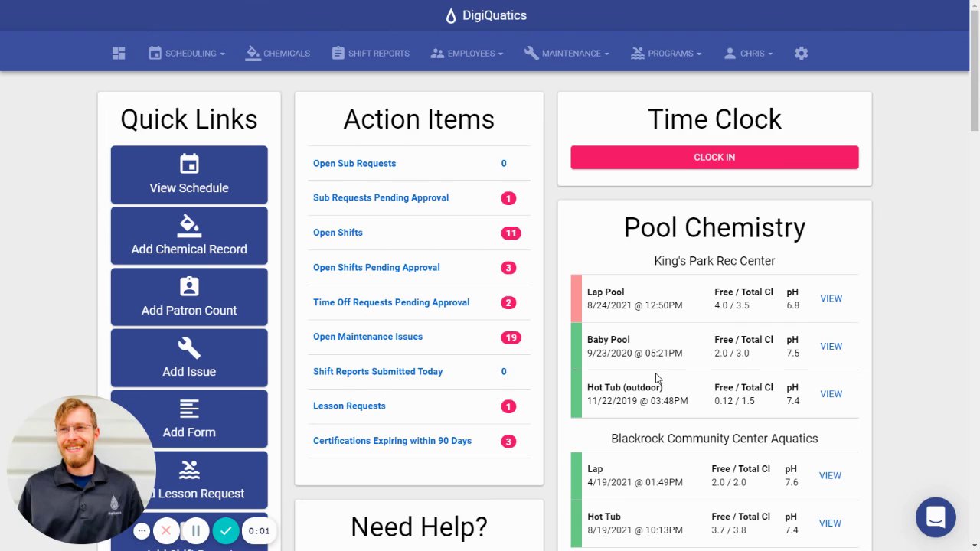View the King's Park Lap Pool record
Screen dimensions: 980x551
tap(831, 298)
